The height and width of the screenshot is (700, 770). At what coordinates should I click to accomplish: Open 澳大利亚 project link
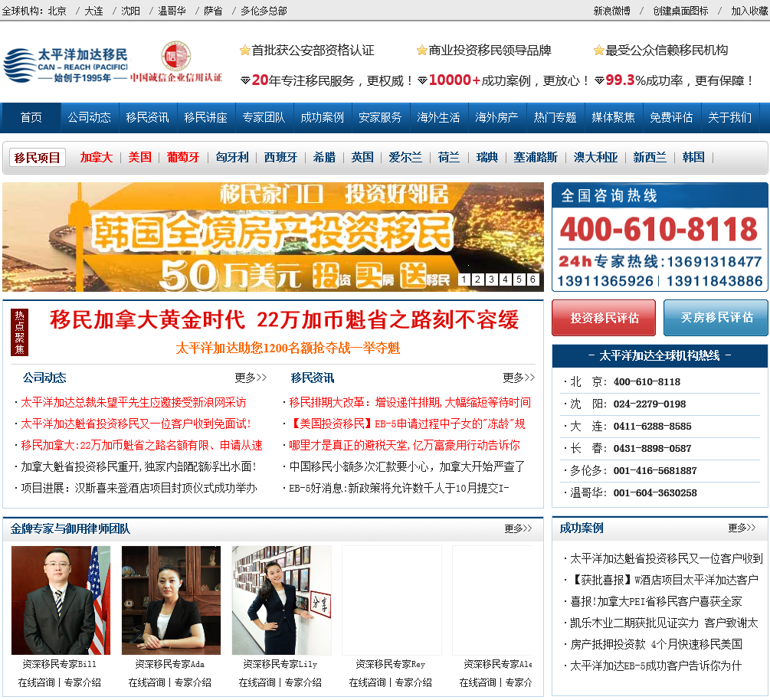point(595,158)
